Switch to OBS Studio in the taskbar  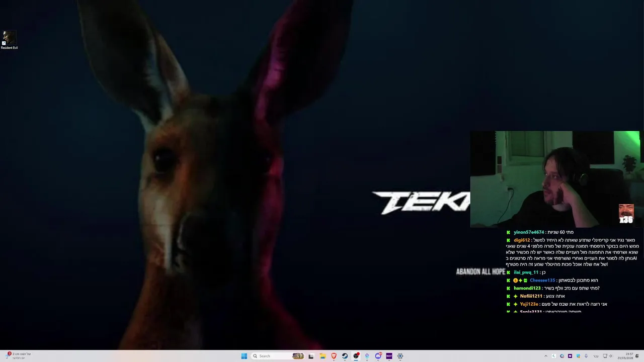pos(356,356)
